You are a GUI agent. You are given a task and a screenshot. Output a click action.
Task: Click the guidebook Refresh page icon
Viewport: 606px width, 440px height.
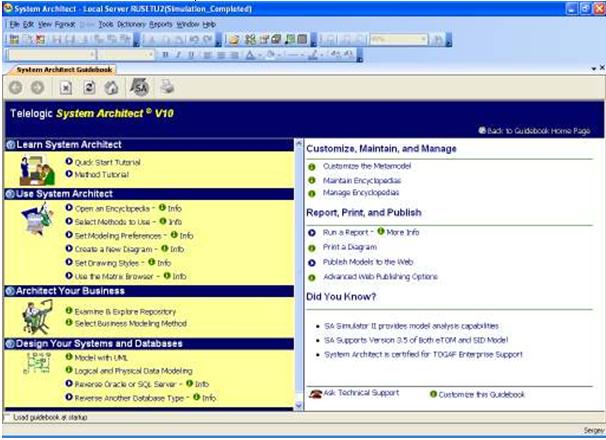pyautogui.click(x=89, y=88)
